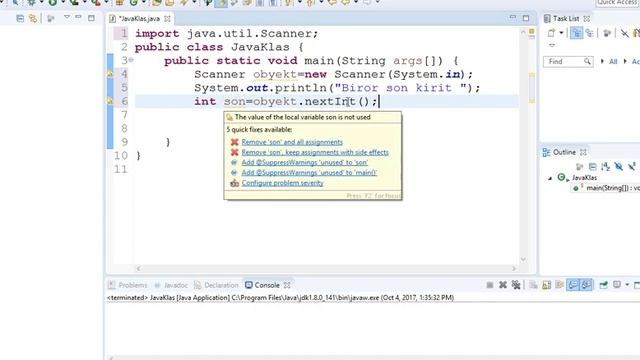The height and width of the screenshot is (360, 640).
Task: Click New Java Class green C icon in toolbar
Action: [133, 3]
